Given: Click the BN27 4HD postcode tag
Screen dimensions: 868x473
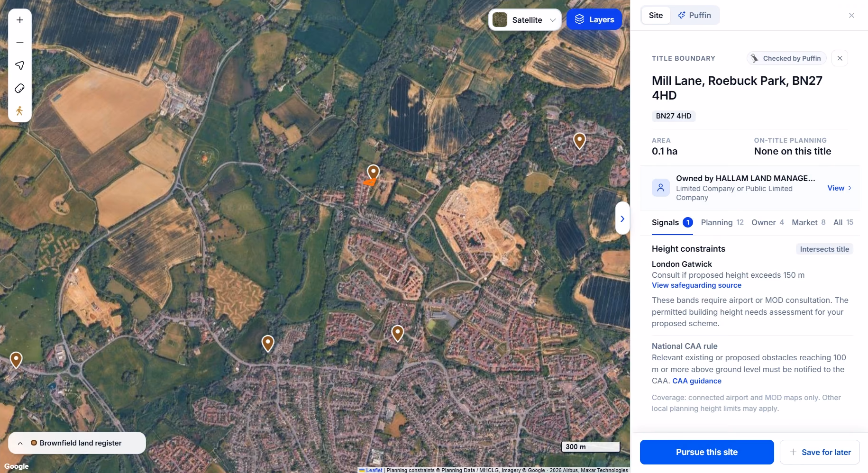Looking at the screenshot, I should 674,116.
